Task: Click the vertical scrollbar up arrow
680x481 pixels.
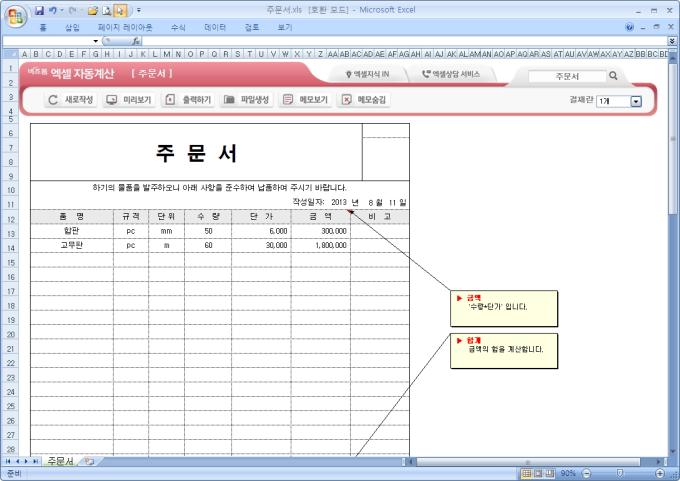Action: coord(673,56)
